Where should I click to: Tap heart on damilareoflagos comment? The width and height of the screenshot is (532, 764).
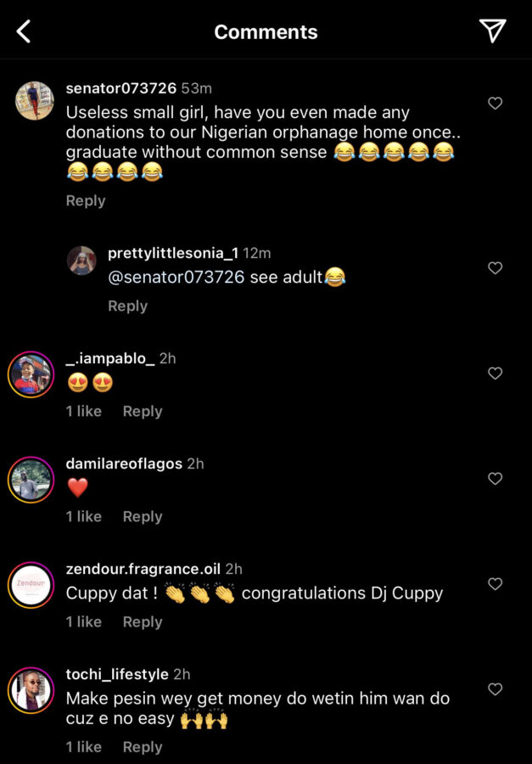tap(496, 479)
